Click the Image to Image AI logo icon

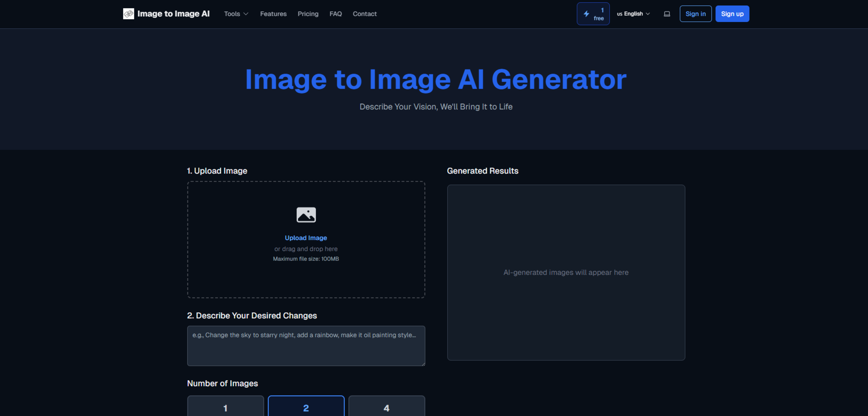tap(128, 14)
